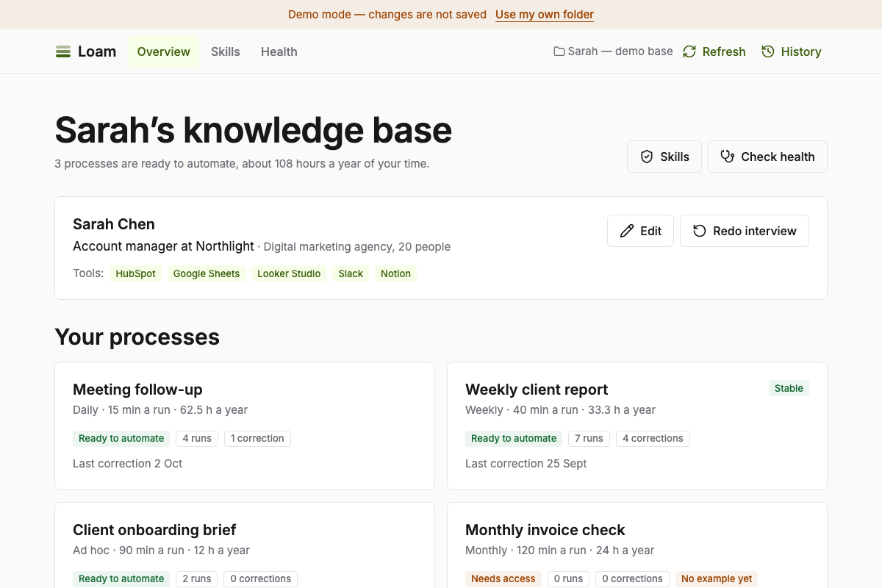The image size is (882, 588).
Task: Click the folder icon beside Sarah — demo base
Action: (559, 51)
